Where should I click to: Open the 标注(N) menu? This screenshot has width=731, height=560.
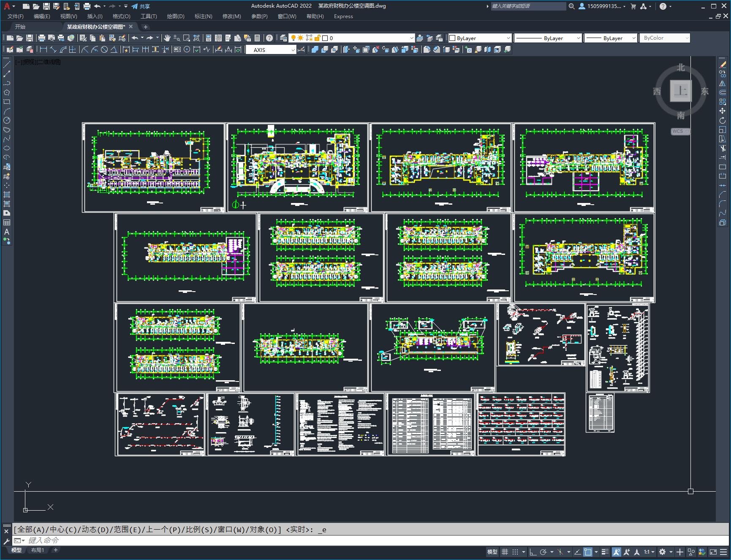(203, 16)
